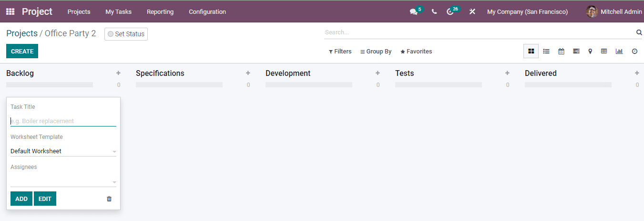Open the Reporting menu
Screen dimensions: 644x221
160,11
